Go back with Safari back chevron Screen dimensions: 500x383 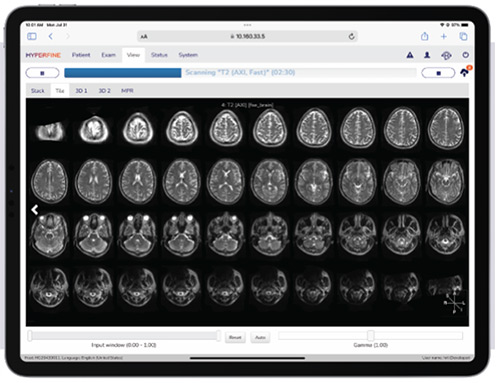point(51,36)
